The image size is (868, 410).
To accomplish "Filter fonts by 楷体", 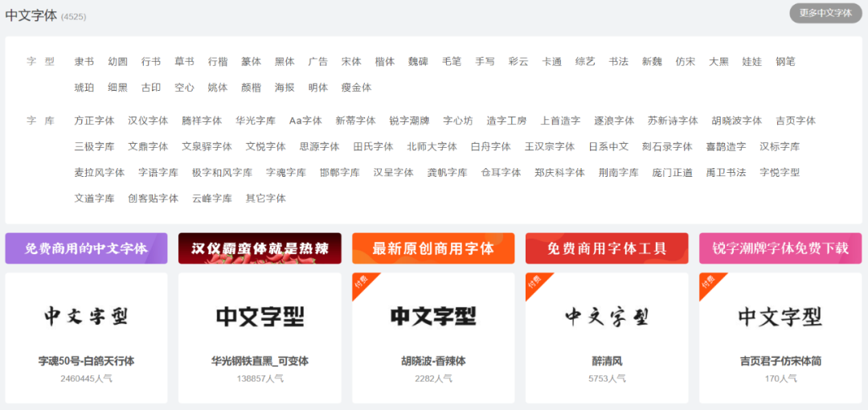I will pos(385,61).
